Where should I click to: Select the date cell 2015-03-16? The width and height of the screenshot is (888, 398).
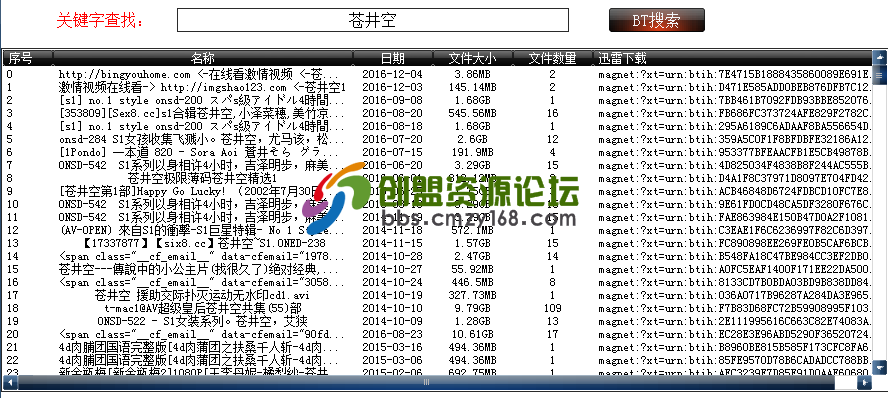point(392,348)
